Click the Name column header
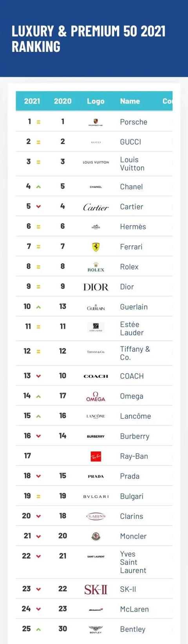The height and width of the screenshot is (644, 188). [x=130, y=101]
